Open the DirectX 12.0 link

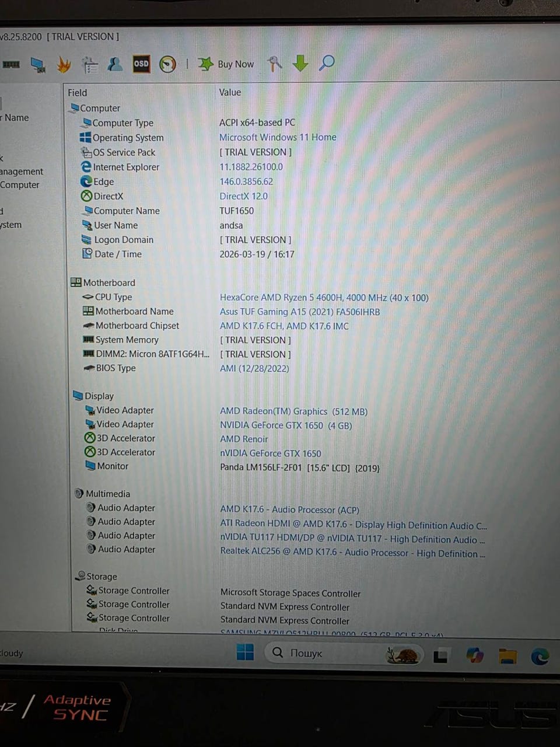coord(243,196)
